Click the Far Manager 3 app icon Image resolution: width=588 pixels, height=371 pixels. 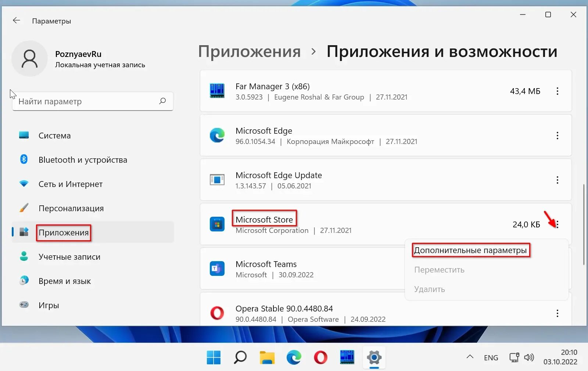(x=217, y=91)
